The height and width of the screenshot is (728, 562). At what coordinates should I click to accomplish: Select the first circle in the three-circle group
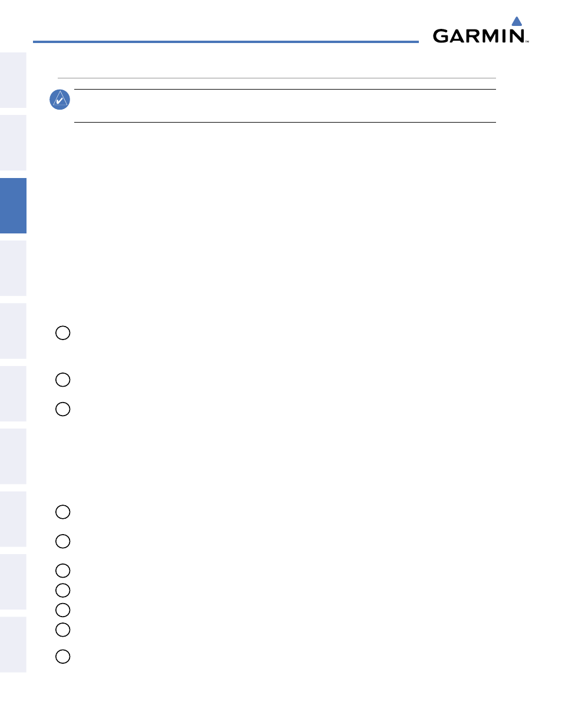(x=63, y=333)
